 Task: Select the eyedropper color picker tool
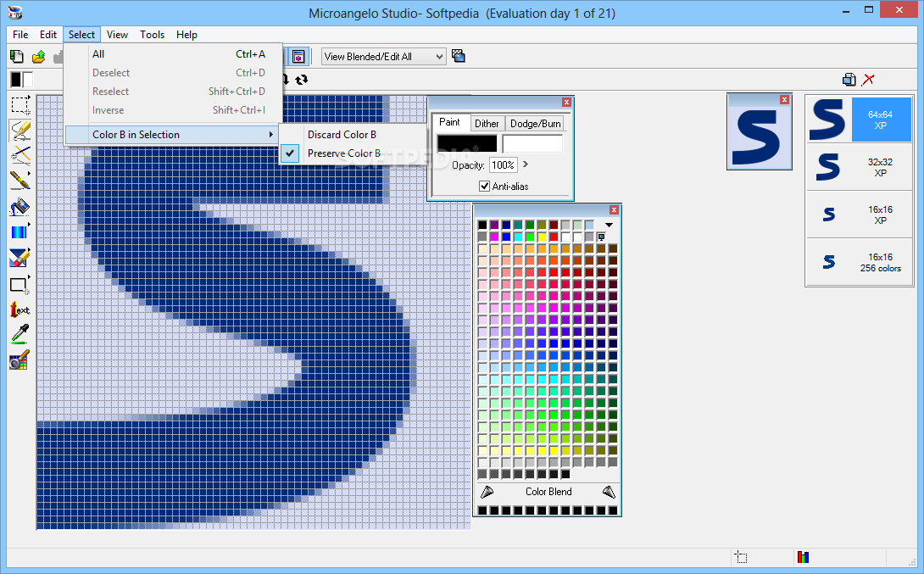pos(20,334)
